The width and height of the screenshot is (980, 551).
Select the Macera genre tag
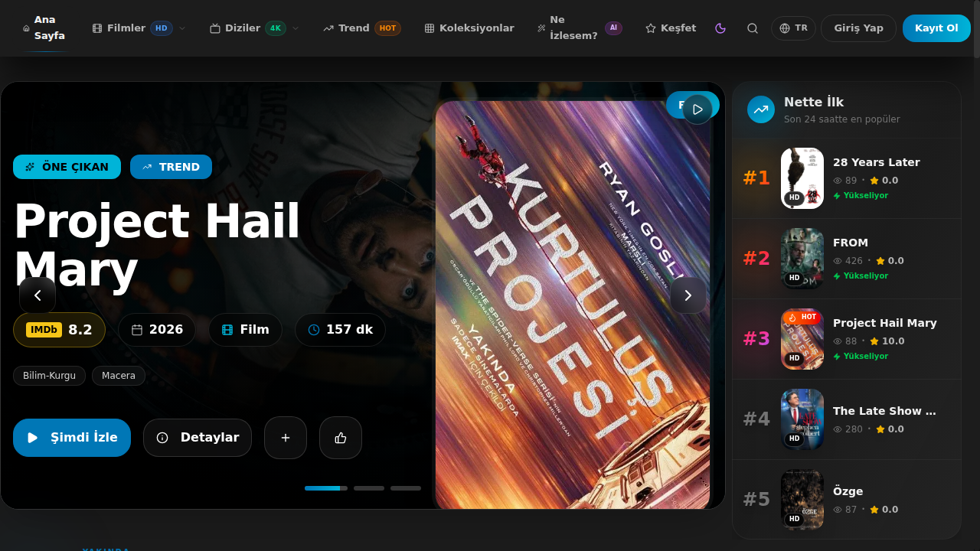click(119, 376)
